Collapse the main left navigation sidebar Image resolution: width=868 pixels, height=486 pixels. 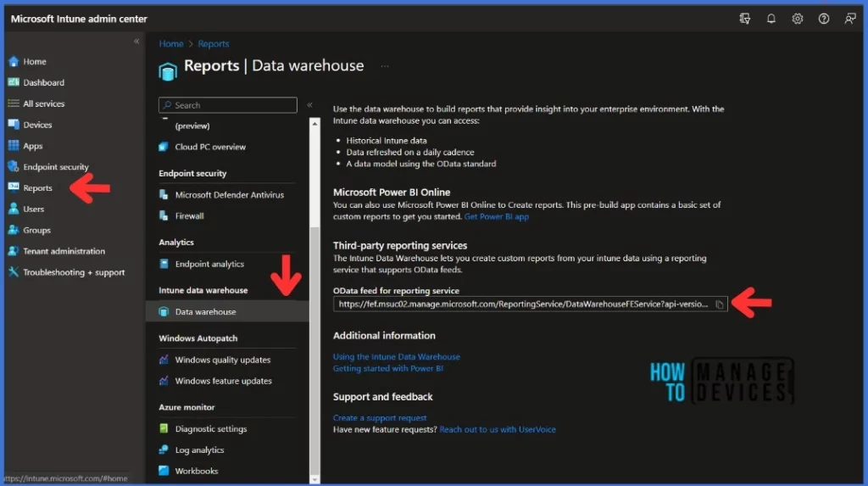click(x=136, y=41)
